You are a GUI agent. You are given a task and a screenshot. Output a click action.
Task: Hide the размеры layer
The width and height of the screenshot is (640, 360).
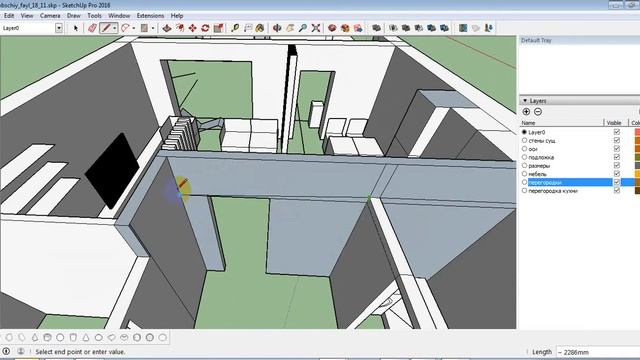(x=617, y=165)
